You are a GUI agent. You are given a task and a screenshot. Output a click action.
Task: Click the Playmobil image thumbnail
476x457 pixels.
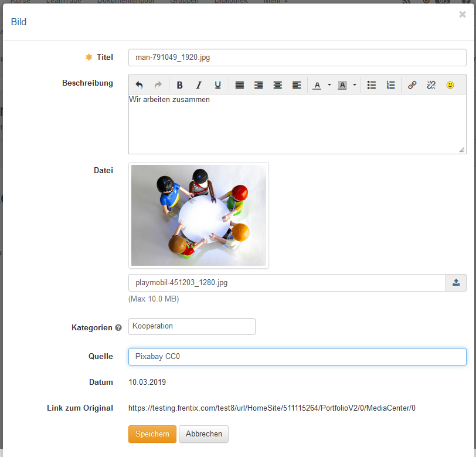pos(199,215)
